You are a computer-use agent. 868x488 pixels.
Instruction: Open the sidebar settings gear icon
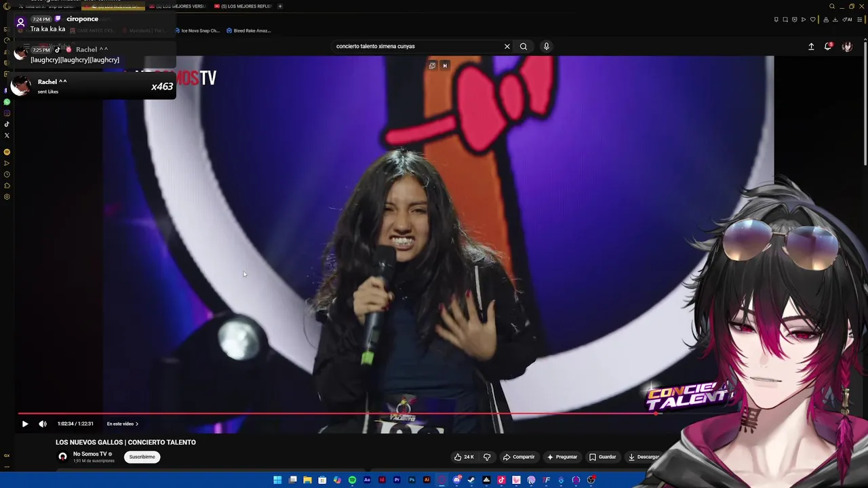click(7, 197)
